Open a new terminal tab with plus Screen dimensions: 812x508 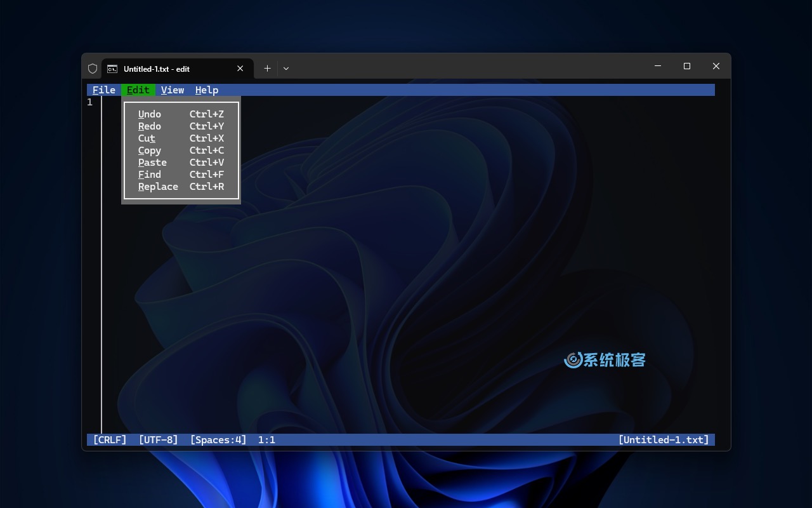point(267,69)
